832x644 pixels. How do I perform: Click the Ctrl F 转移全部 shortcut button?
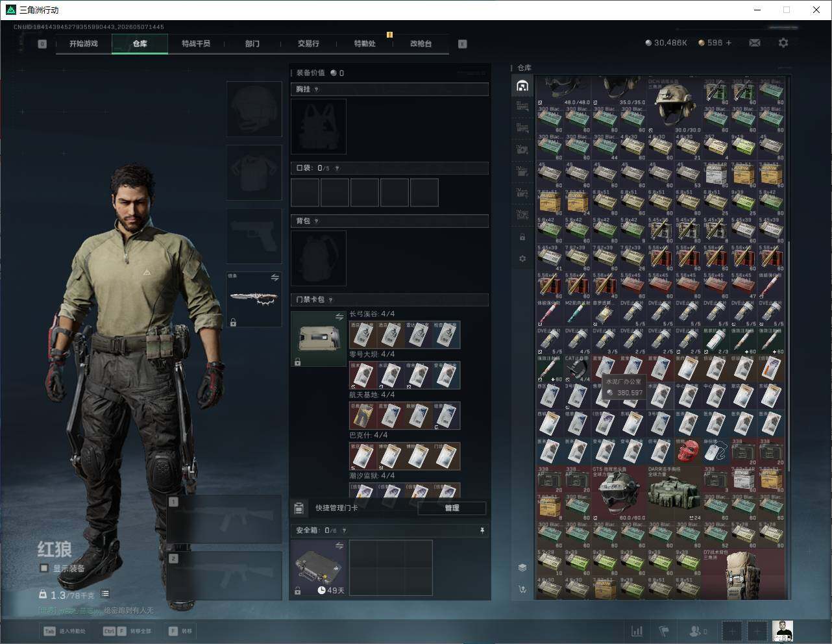[127, 631]
